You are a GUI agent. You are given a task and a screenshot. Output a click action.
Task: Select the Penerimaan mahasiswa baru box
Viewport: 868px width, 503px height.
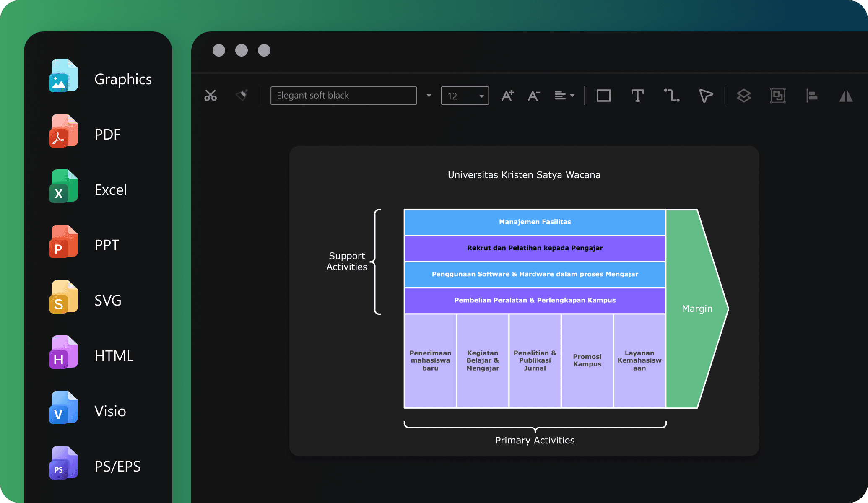tap(430, 360)
